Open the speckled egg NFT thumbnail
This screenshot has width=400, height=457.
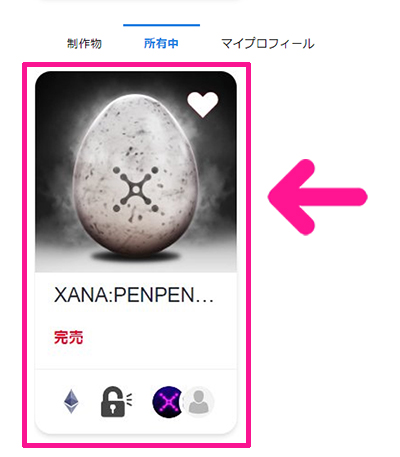(x=136, y=172)
